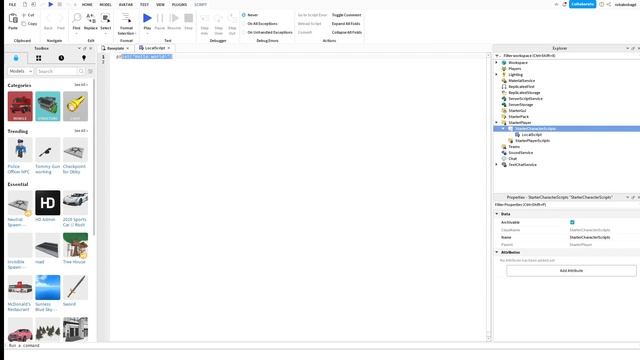Expand the Lighting tree node
This screenshot has height=360, width=640.
click(x=497, y=75)
